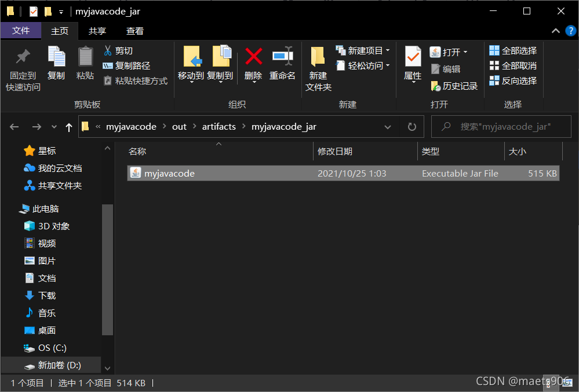Click the Properties icon in quick access toolbar
The image size is (579, 392).
[33, 12]
